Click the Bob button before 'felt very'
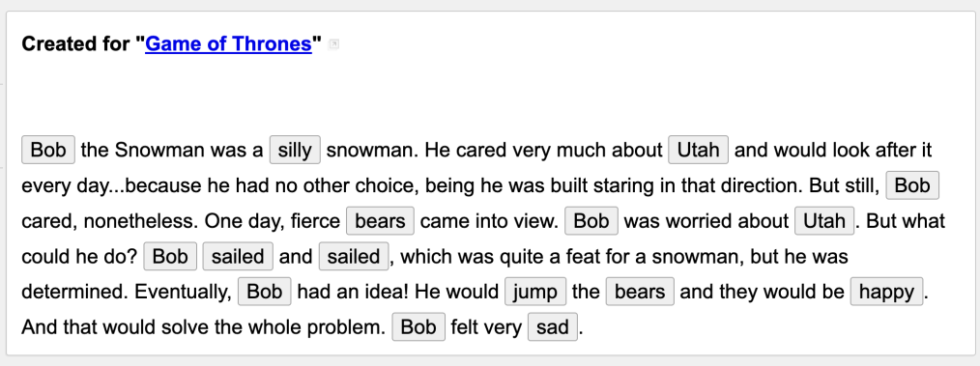 [418, 327]
